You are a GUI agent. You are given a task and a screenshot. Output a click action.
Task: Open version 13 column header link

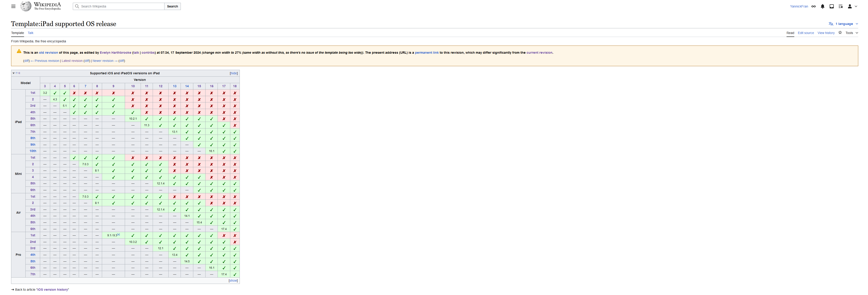click(x=174, y=87)
